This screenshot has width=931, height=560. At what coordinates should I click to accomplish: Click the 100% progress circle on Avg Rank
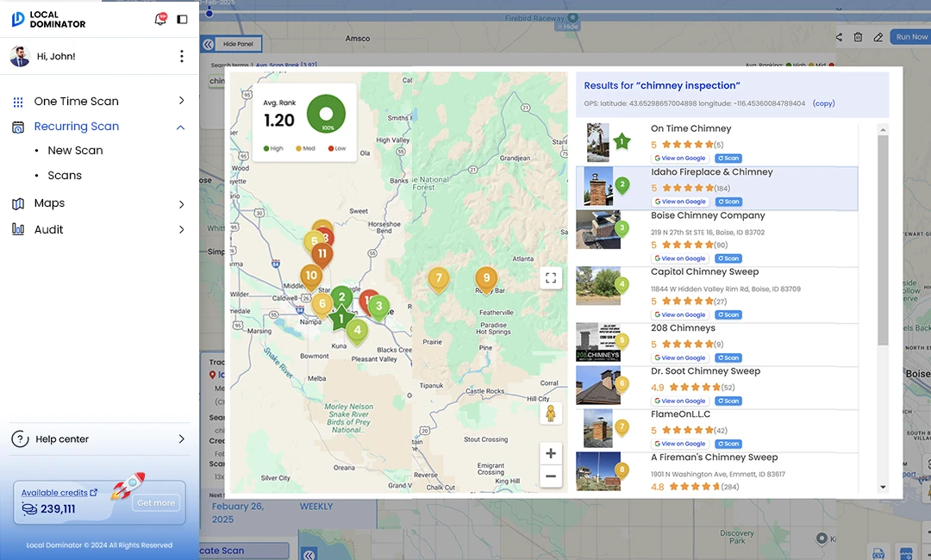328,113
